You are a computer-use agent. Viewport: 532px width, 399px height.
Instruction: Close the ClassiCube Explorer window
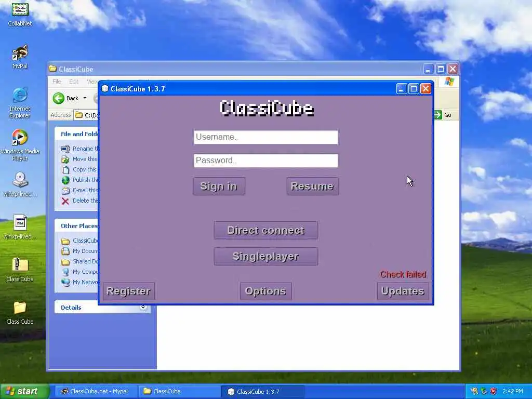point(453,69)
